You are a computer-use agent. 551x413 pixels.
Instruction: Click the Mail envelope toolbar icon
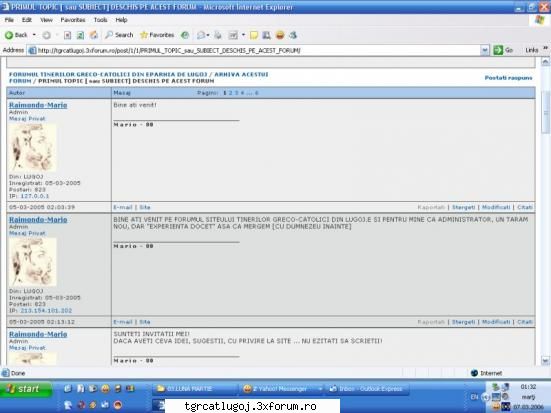201,35
